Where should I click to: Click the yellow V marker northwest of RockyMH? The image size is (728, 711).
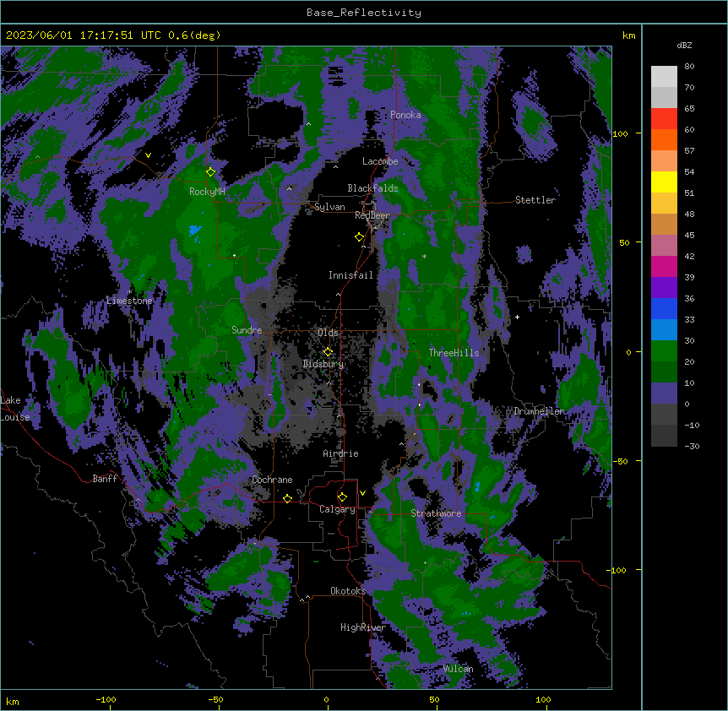tap(148, 155)
